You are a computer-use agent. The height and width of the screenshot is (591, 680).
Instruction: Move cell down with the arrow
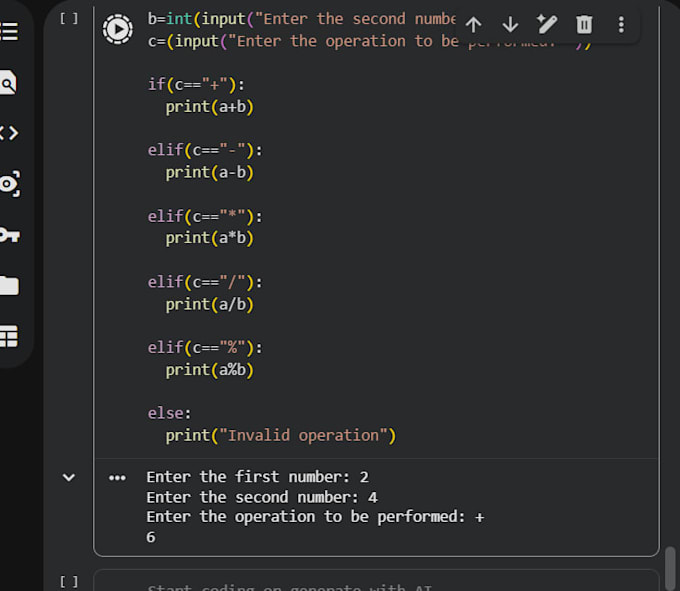click(x=510, y=25)
